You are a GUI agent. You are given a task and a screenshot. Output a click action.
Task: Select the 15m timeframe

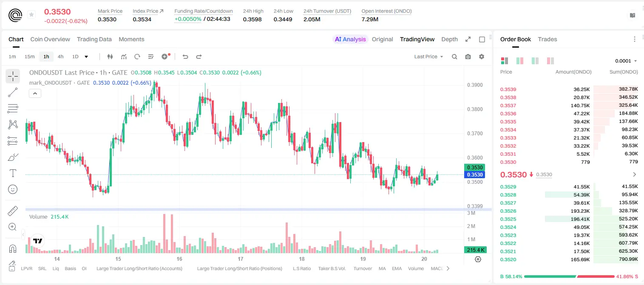point(29,57)
